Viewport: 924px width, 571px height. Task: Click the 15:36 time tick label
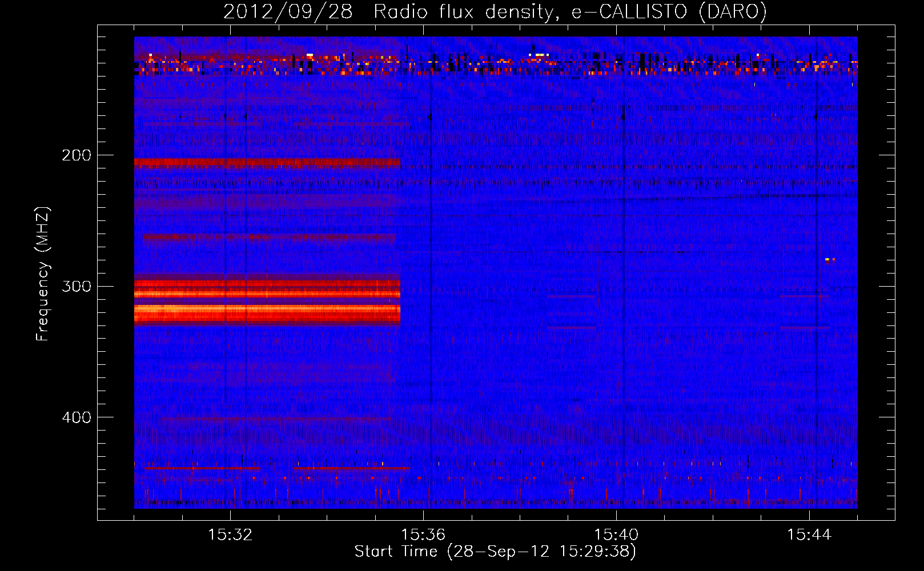click(x=423, y=535)
